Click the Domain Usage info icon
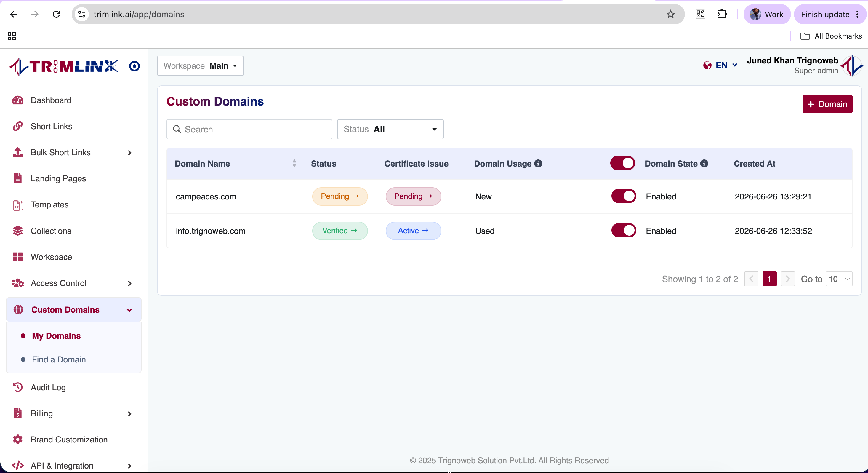 click(538, 164)
